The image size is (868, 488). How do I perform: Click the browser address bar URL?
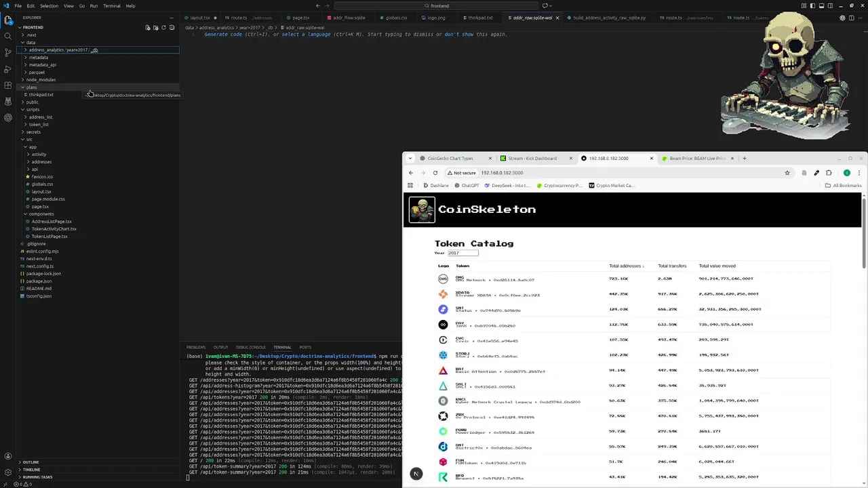coord(502,173)
